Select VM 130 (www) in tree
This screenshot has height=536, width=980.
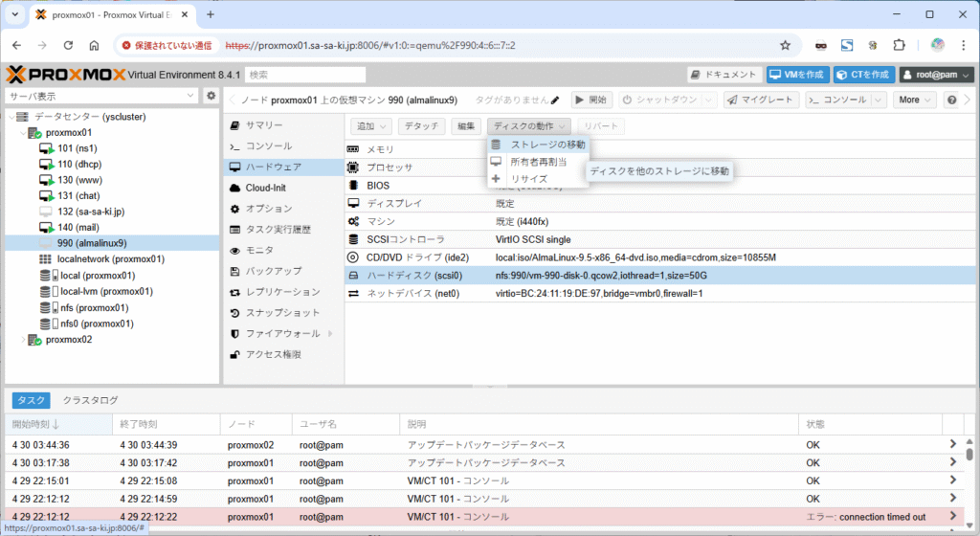(x=79, y=180)
